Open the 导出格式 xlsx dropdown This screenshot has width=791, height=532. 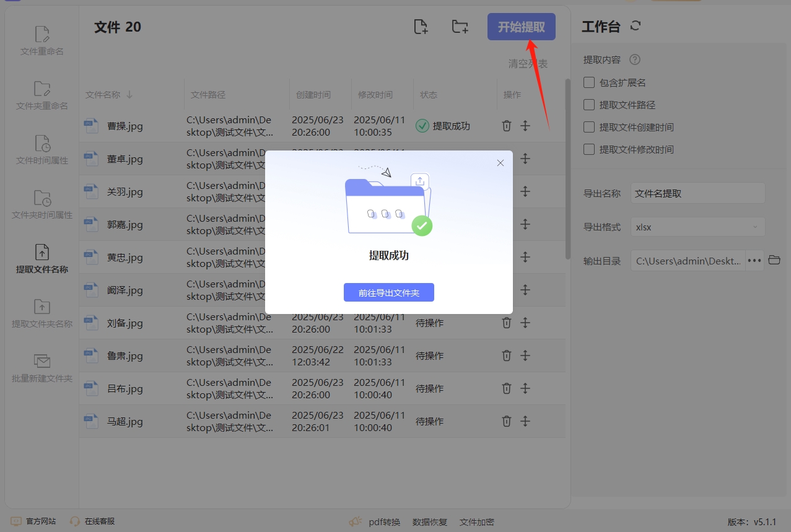(x=698, y=227)
